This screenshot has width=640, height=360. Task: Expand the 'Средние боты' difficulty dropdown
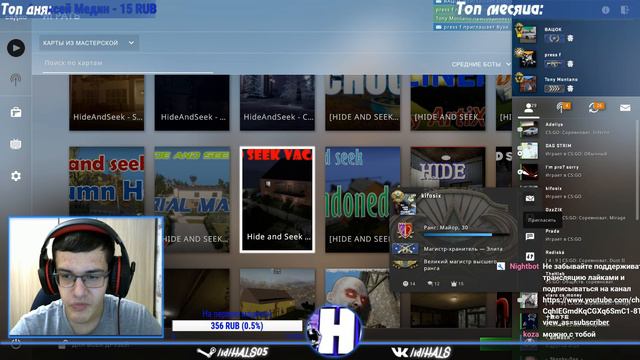click(x=481, y=64)
